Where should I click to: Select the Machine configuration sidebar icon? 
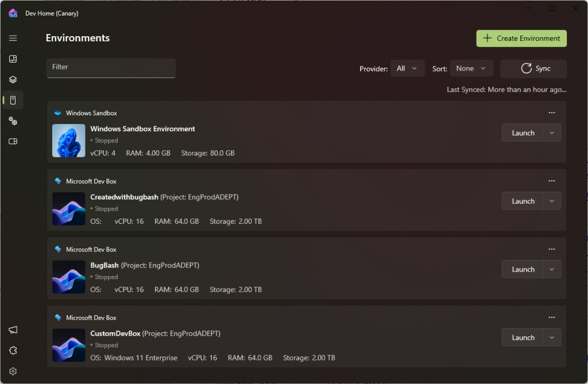pyautogui.click(x=13, y=79)
